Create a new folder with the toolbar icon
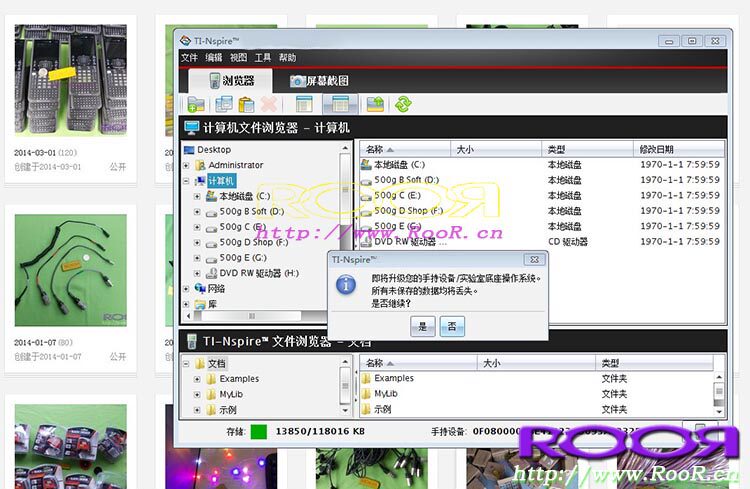This screenshot has height=489, width=750. coord(196,104)
